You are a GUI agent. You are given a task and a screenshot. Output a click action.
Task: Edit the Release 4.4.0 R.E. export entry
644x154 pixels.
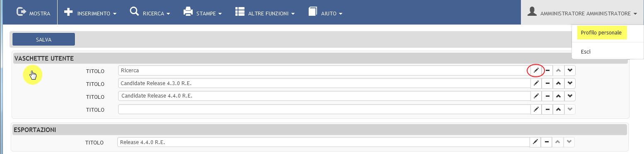535,142
